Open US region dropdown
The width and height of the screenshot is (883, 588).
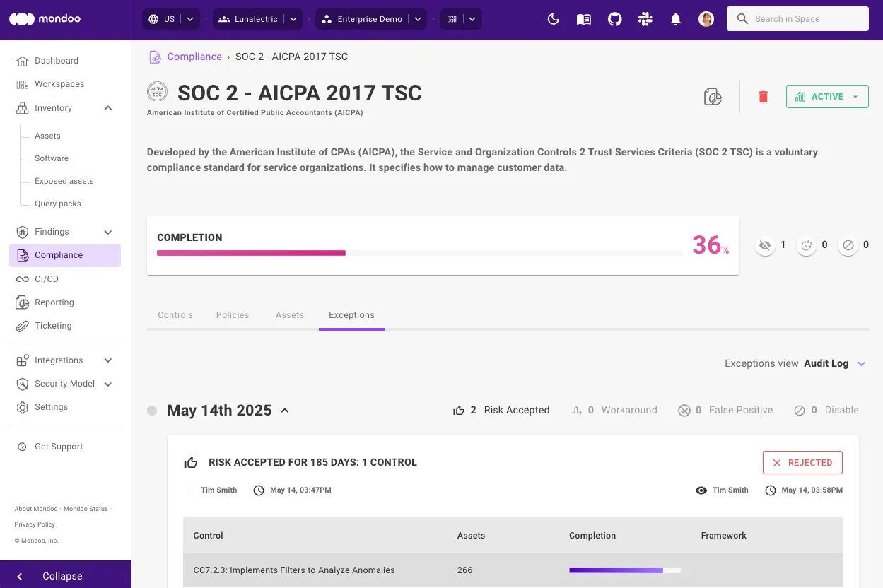171,19
